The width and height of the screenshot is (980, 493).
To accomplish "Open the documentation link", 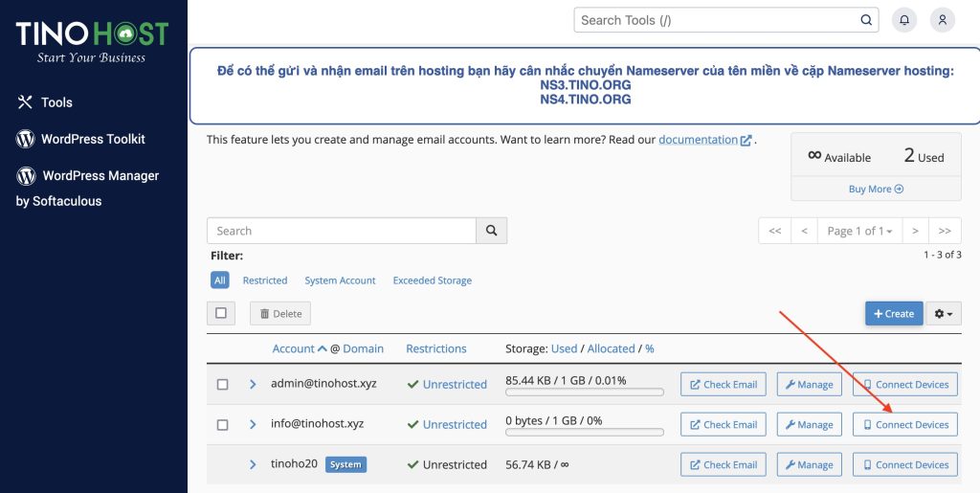I will click(705, 140).
